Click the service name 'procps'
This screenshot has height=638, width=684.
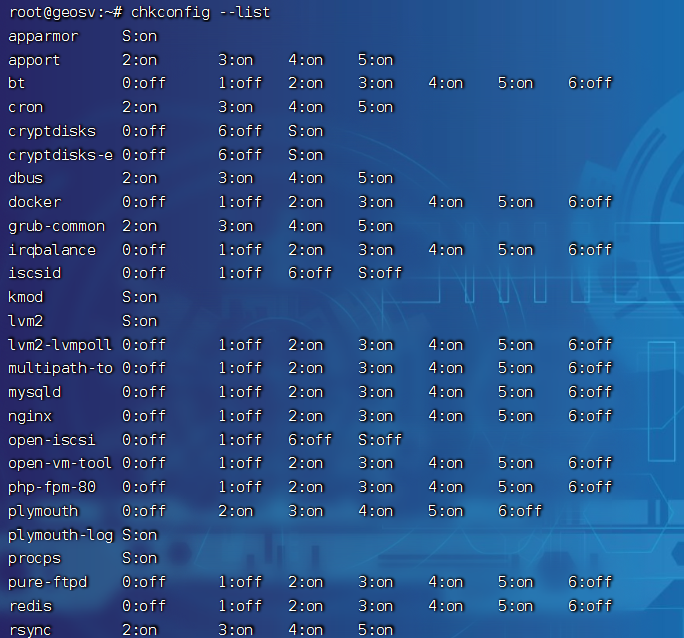pos(35,559)
